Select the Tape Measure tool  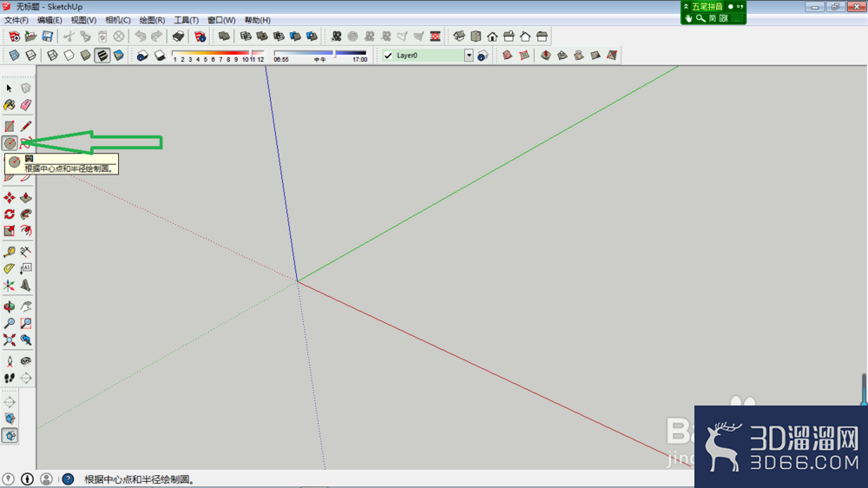[x=10, y=252]
